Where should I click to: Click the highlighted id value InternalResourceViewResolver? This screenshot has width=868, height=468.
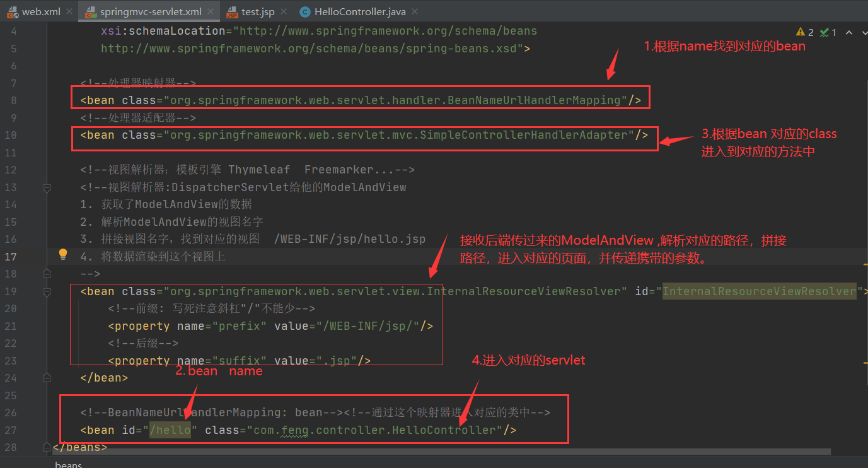759,291
